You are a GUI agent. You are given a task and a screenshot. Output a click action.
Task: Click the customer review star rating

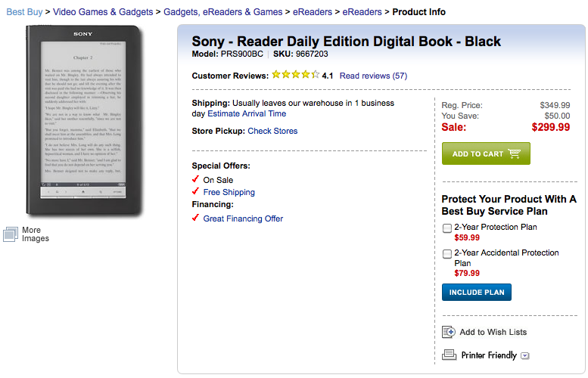(x=295, y=75)
